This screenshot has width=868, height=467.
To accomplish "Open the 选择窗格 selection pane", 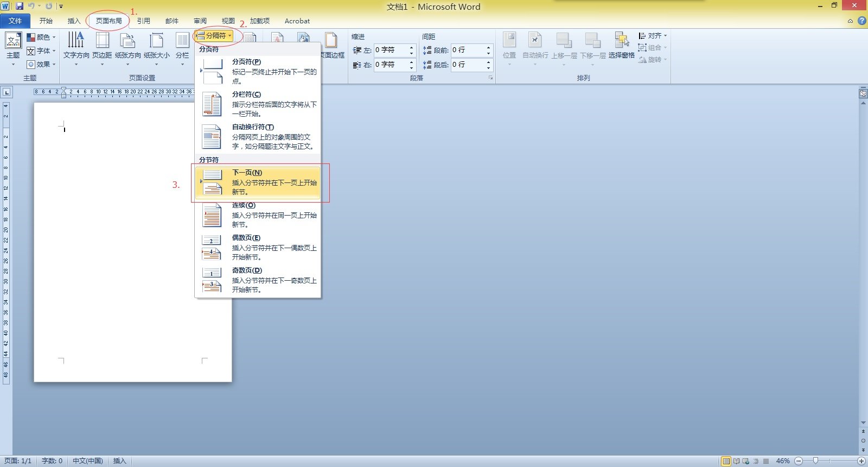I will 622,46.
